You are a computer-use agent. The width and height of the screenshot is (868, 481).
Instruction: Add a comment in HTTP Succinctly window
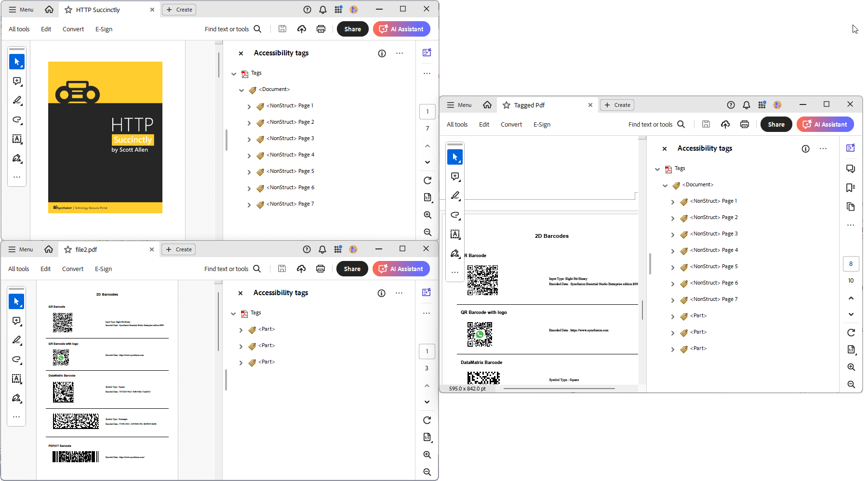coord(17,81)
